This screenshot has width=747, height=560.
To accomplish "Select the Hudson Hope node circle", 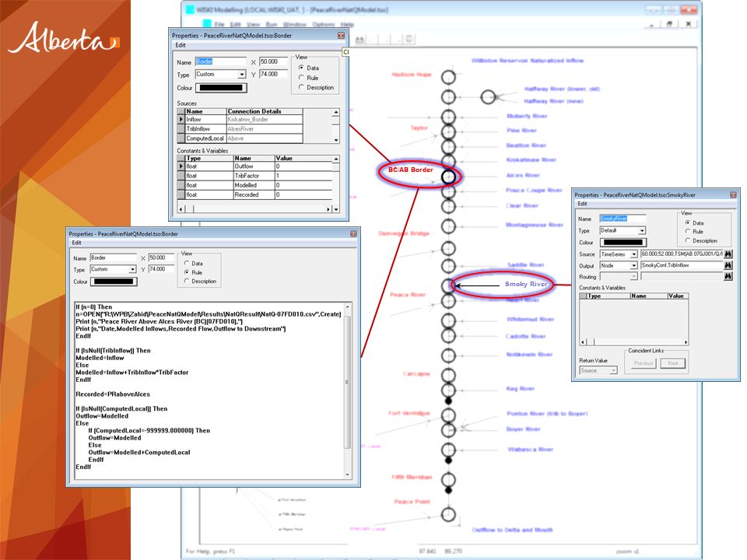I will pos(448,77).
